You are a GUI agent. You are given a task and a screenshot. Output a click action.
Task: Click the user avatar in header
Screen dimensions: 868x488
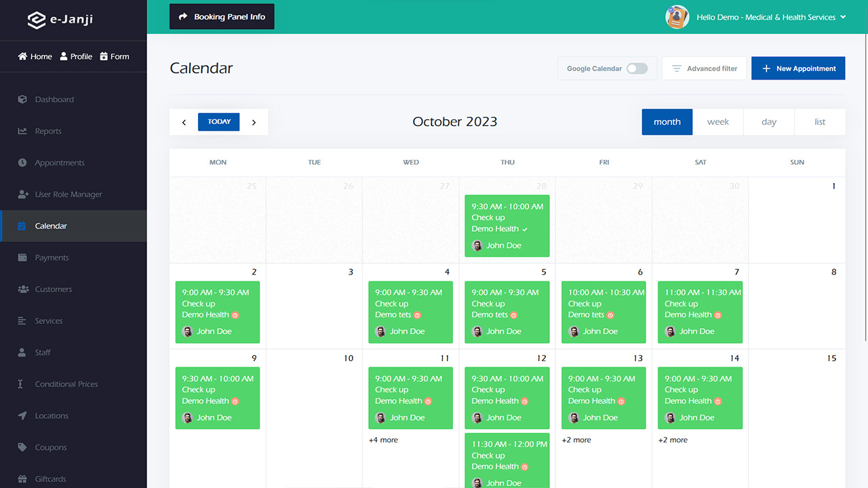click(x=677, y=17)
